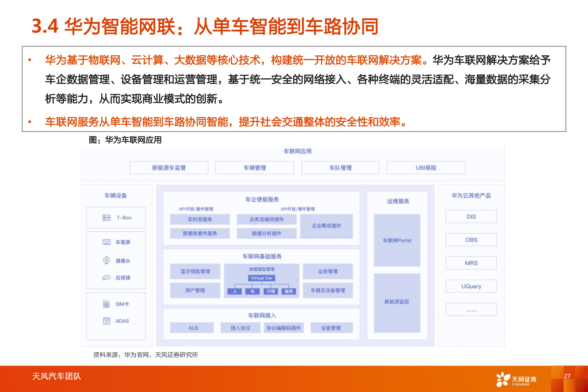
Task: Click the footer text 天风汽车团队
Action: (56, 376)
